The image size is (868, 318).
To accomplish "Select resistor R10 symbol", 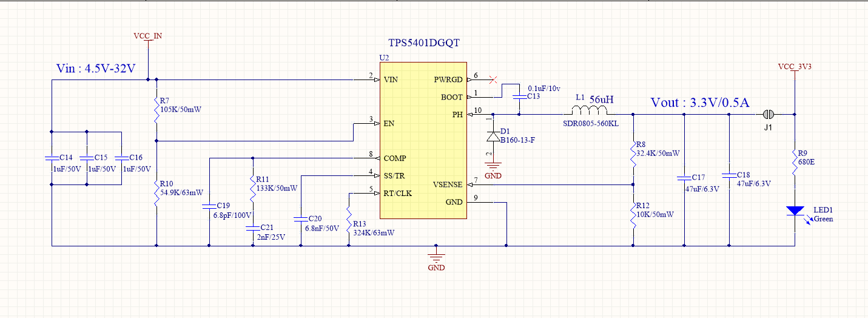I will pos(156,193).
